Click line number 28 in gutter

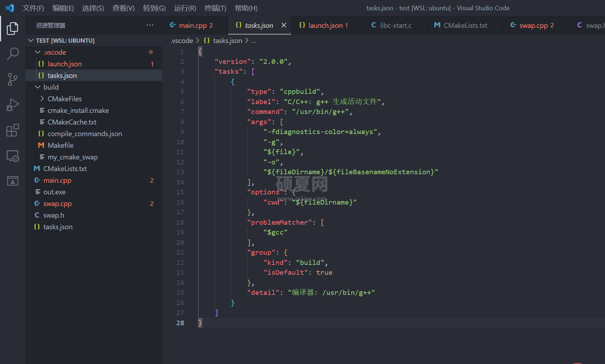pos(180,323)
